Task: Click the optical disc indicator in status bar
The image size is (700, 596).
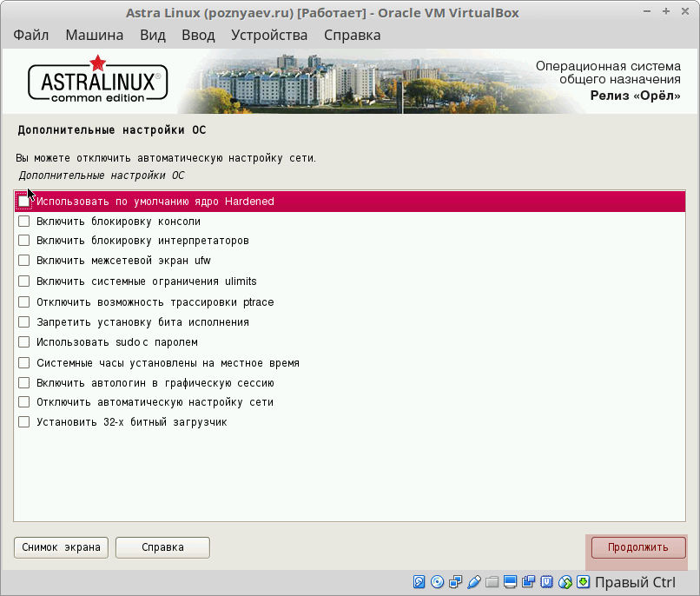Action: [438, 582]
